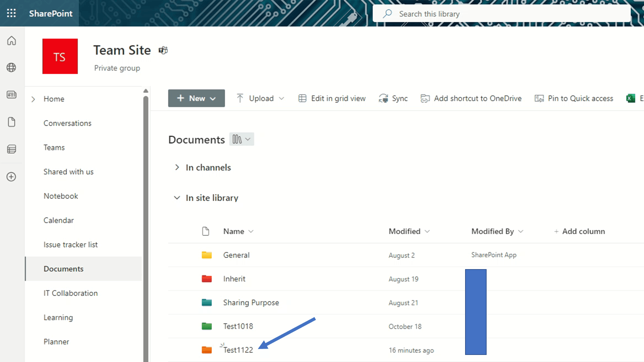This screenshot has width=644, height=362.
Task: Click the October 18 modified date
Action: (x=405, y=327)
